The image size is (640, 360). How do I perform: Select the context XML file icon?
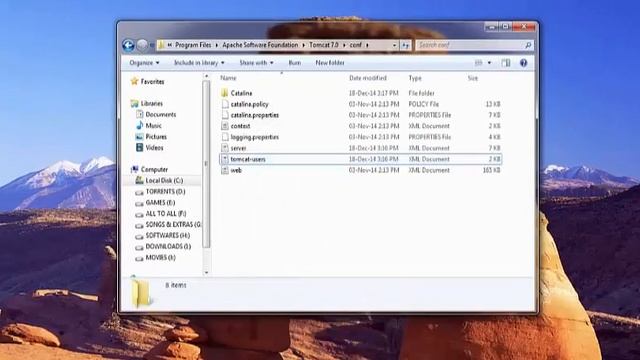click(x=224, y=126)
